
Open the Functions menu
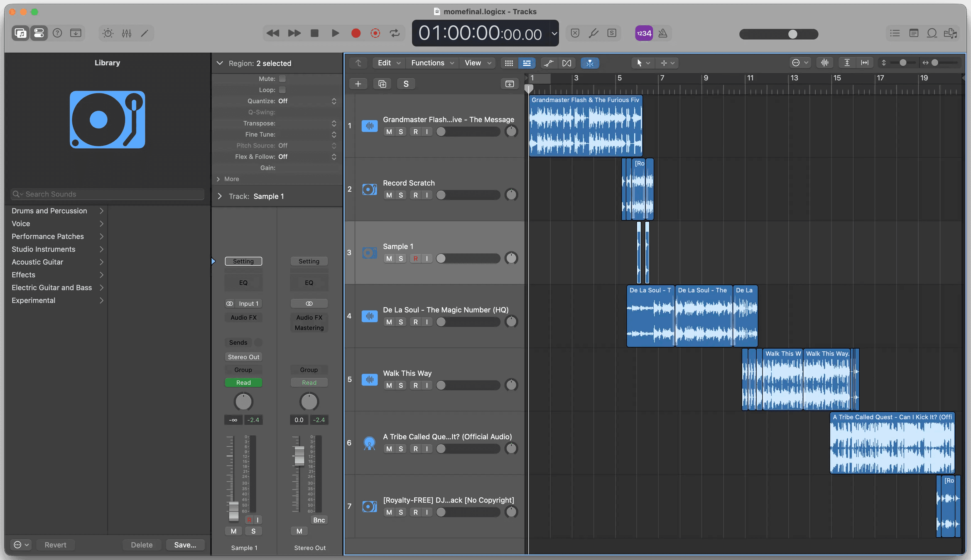(x=432, y=63)
